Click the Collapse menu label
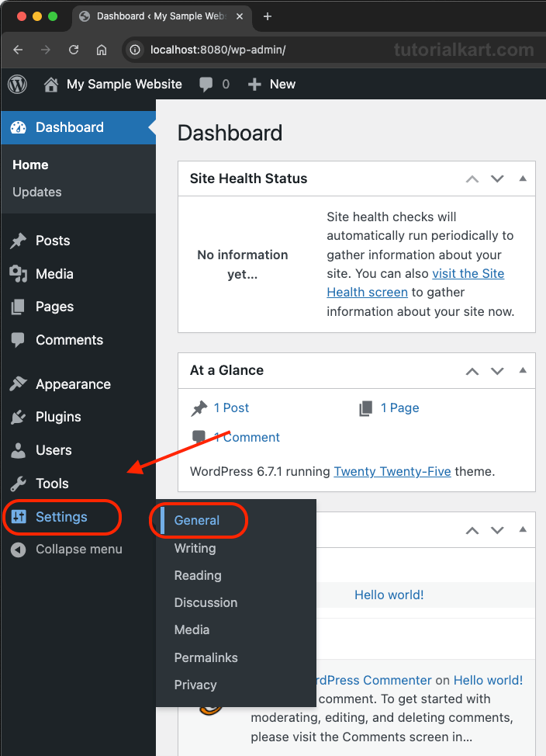Image resolution: width=546 pixels, height=756 pixels. (79, 550)
